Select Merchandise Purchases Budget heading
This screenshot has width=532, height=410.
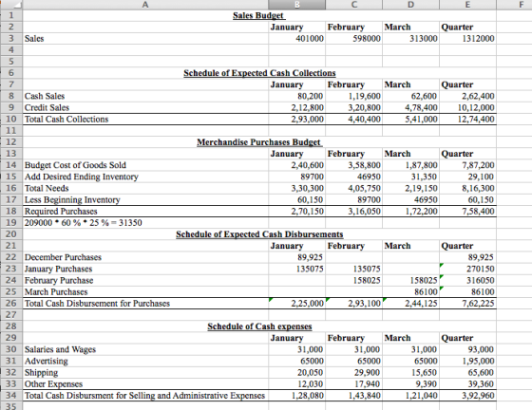pos(259,142)
